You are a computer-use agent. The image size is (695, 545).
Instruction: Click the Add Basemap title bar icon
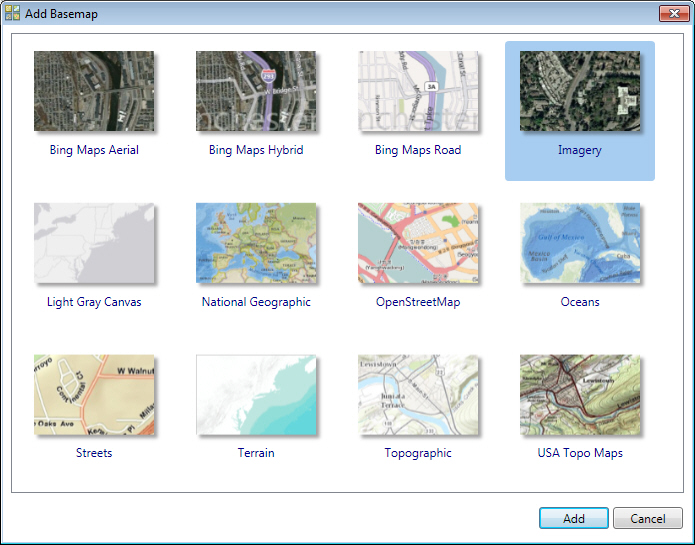(x=12, y=13)
